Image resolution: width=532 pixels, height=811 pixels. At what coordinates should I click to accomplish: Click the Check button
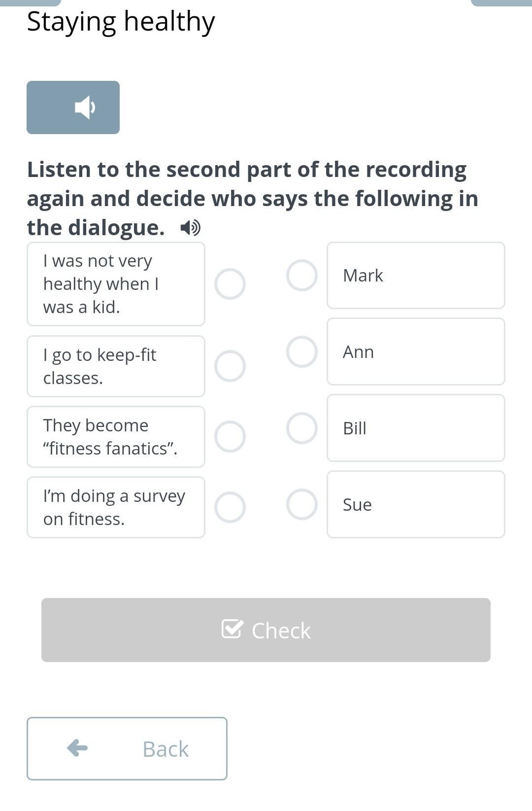(x=266, y=630)
